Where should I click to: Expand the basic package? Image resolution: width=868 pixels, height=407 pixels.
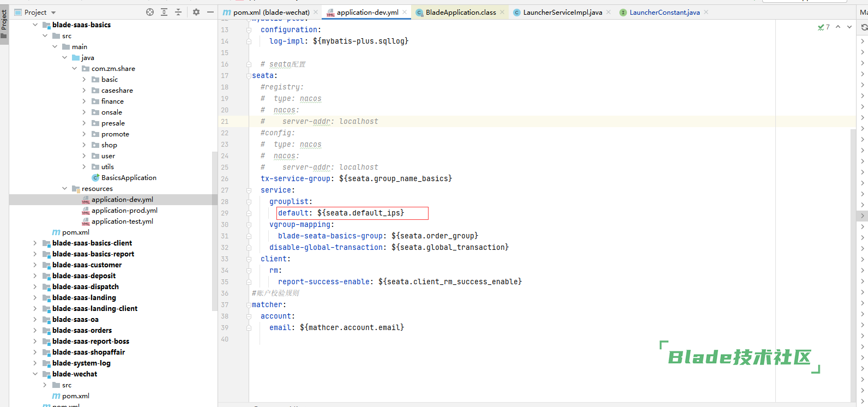(85, 79)
